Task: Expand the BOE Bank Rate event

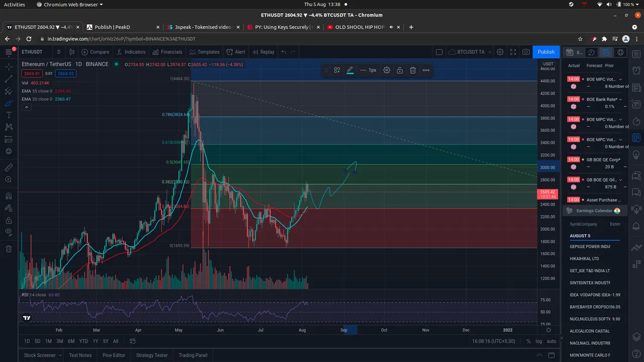Action: (620, 100)
